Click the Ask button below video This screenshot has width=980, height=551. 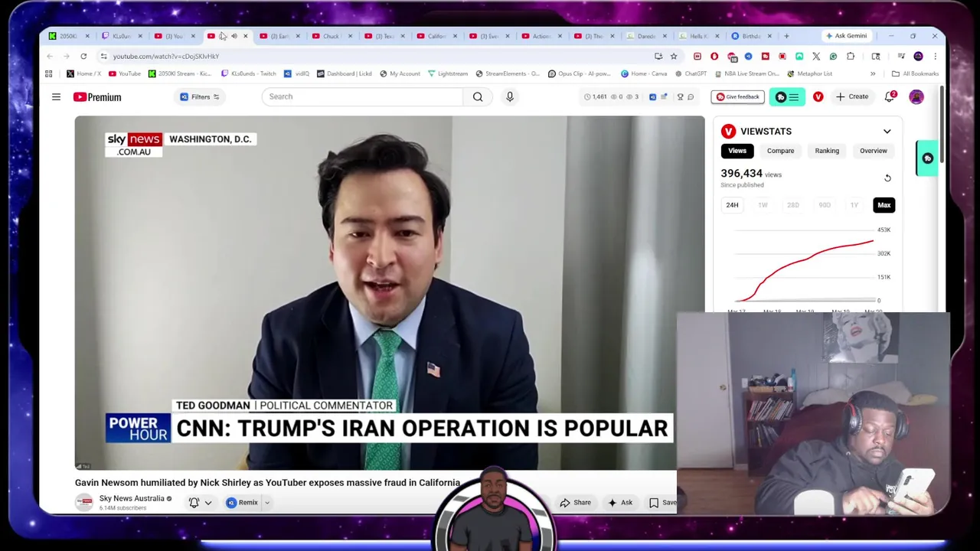click(620, 503)
